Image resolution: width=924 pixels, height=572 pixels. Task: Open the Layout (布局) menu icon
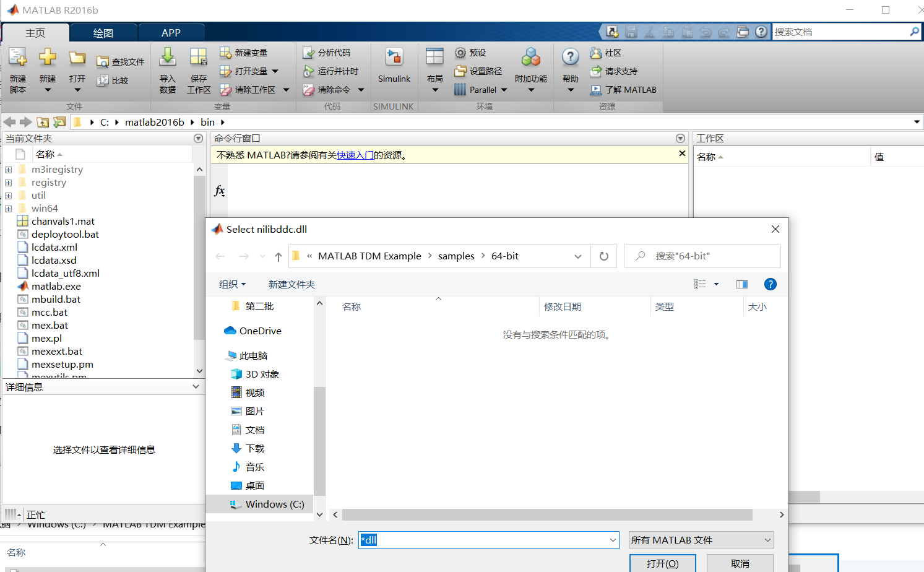click(435, 58)
